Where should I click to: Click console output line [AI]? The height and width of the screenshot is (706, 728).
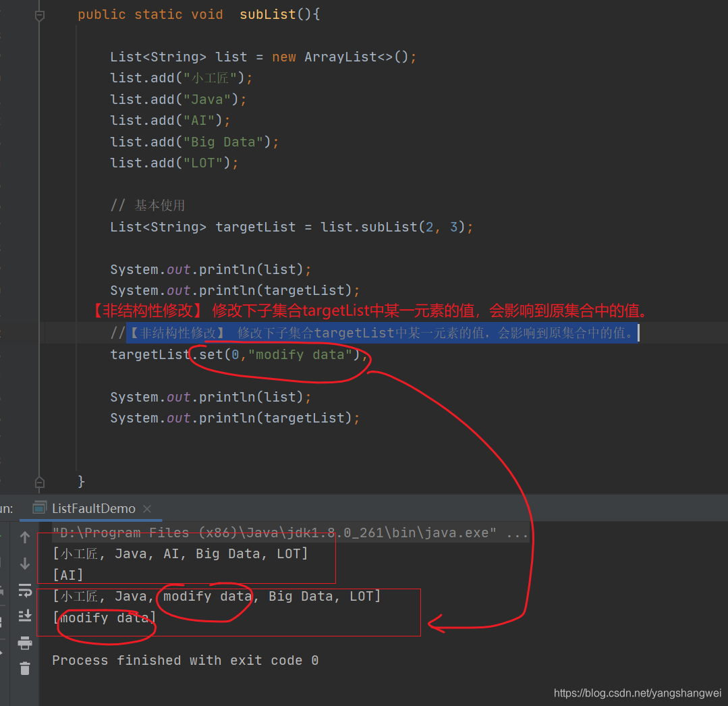pyautogui.click(x=67, y=576)
